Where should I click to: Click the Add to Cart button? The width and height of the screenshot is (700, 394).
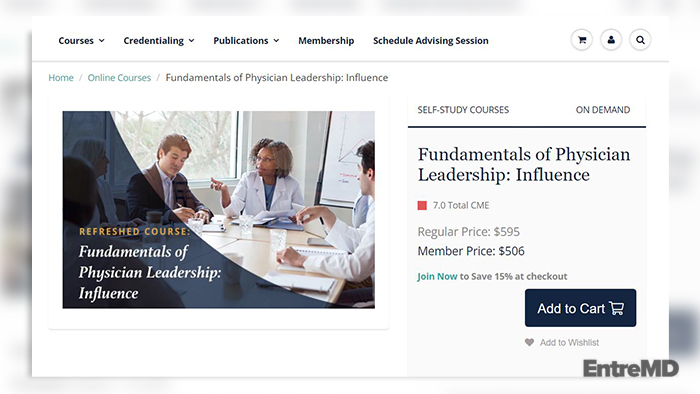(x=580, y=308)
